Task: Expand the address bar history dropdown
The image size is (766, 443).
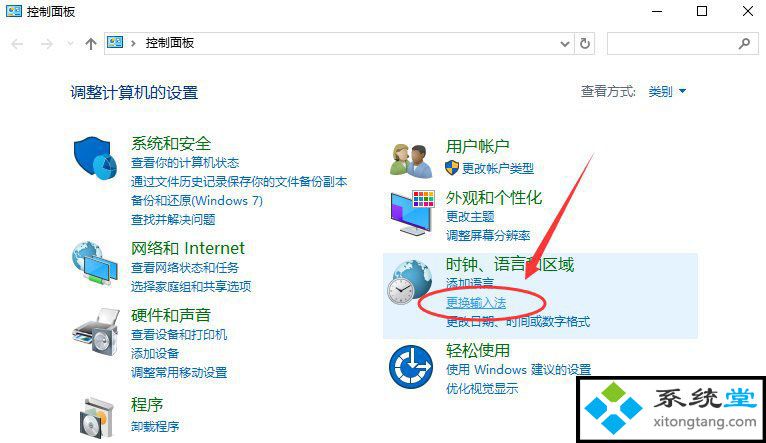Action: click(565, 44)
